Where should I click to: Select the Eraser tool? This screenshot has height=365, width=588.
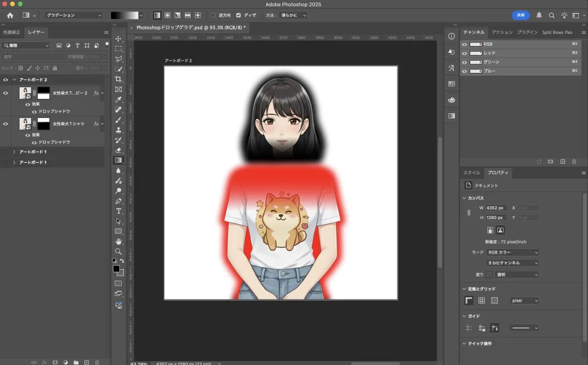pyautogui.click(x=118, y=150)
